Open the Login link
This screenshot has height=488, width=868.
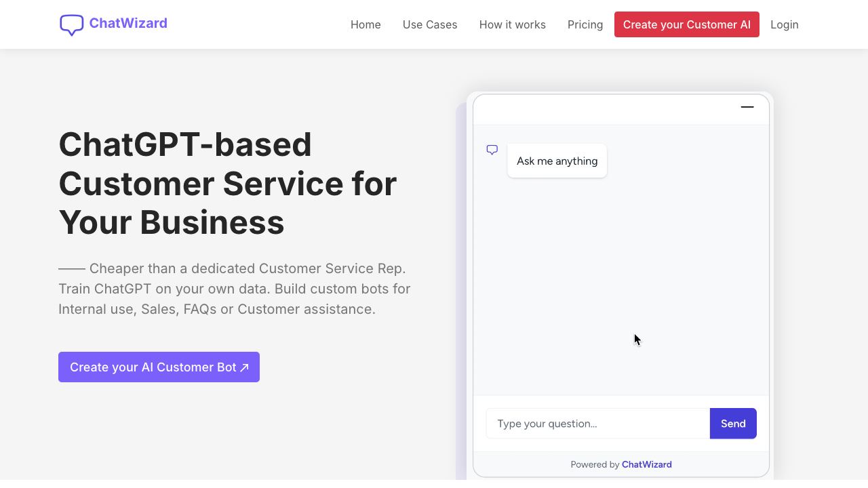tap(785, 24)
